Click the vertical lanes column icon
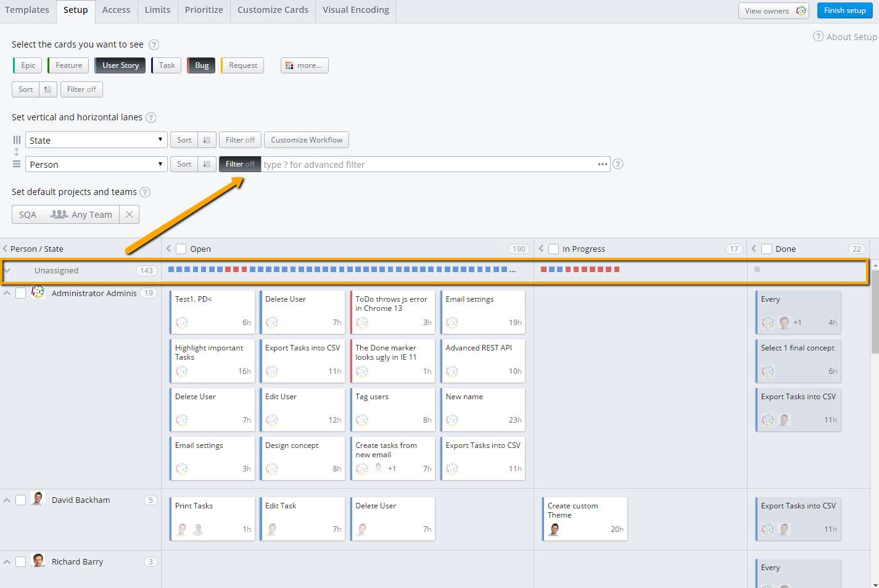The width and height of the screenshot is (879, 588). [x=17, y=140]
